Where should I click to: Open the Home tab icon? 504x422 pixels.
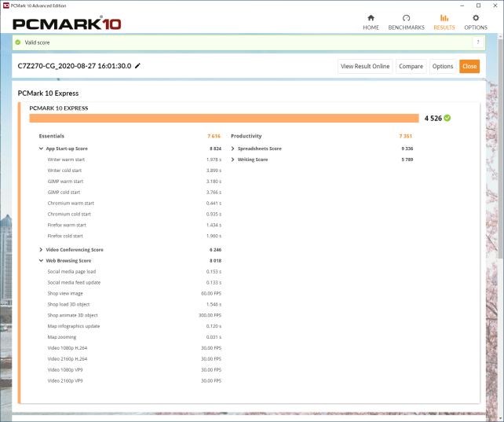[x=371, y=18]
